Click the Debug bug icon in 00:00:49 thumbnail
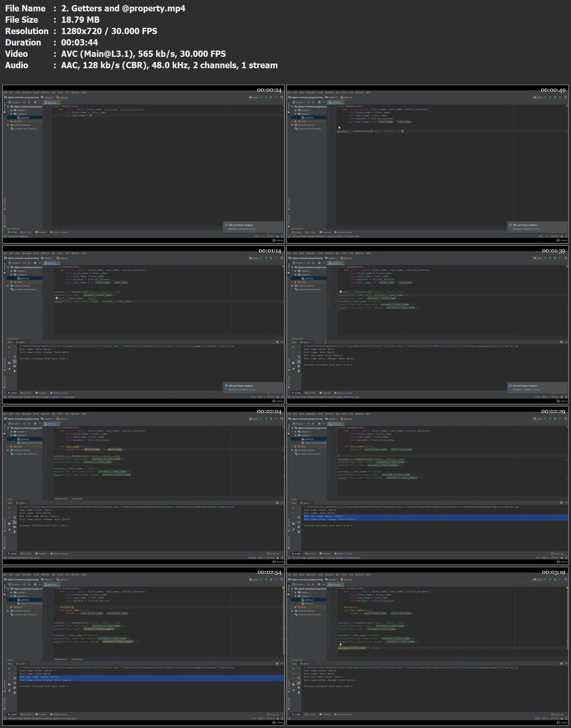The height and width of the screenshot is (728, 571). pos(555,97)
